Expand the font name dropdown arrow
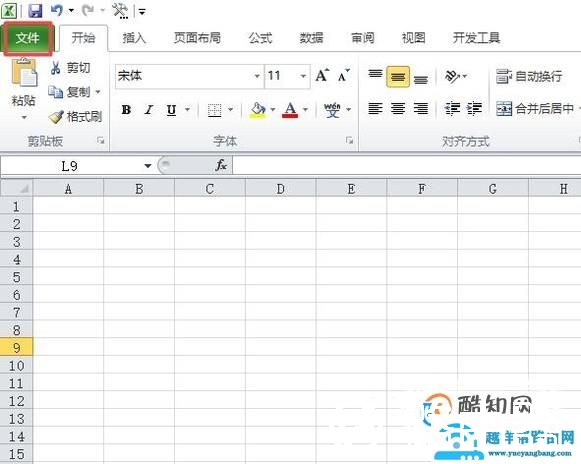The width and height of the screenshot is (581, 464). [257, 76]
